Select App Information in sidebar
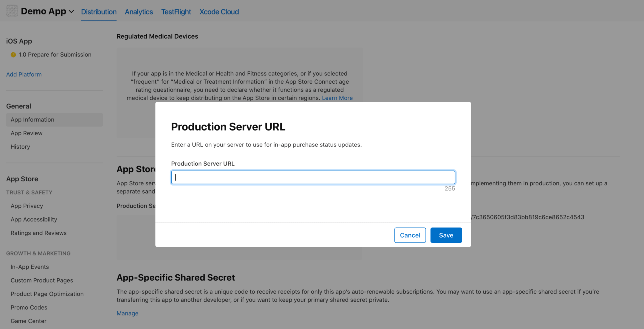644x329 pixels. (55, 120)
